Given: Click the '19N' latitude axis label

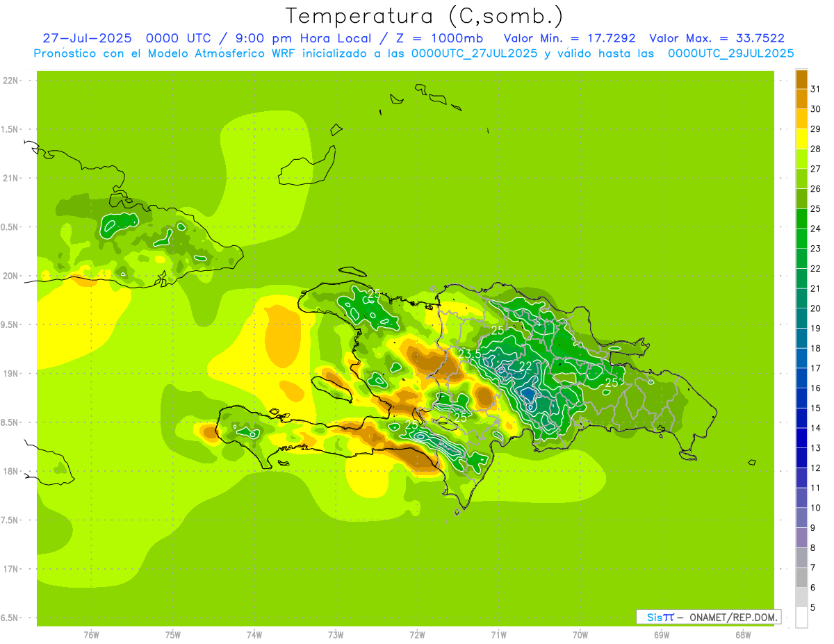Looking at the screenshot, I should [x=11, y=373].
